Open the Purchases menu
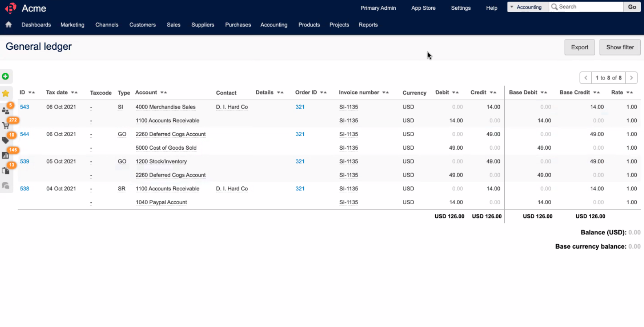This screenshot has height=327, width=644. tap(238, 25)
